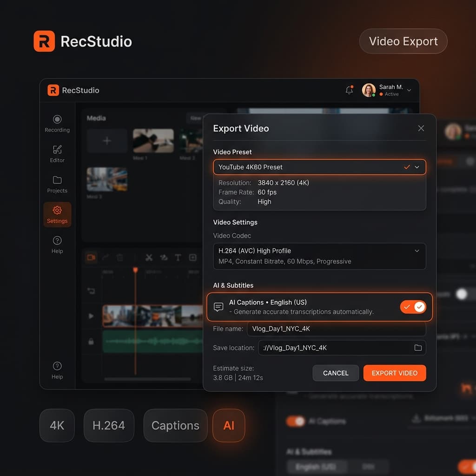
Task: Click the EXPORT VIDEO button
Action: [395, 373]
